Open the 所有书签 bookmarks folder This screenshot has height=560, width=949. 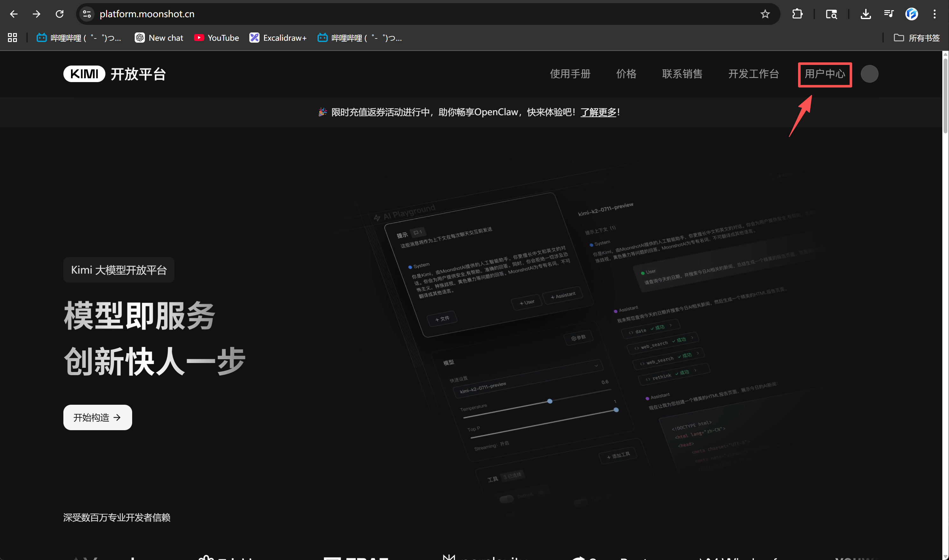click(x=917, y=38)
